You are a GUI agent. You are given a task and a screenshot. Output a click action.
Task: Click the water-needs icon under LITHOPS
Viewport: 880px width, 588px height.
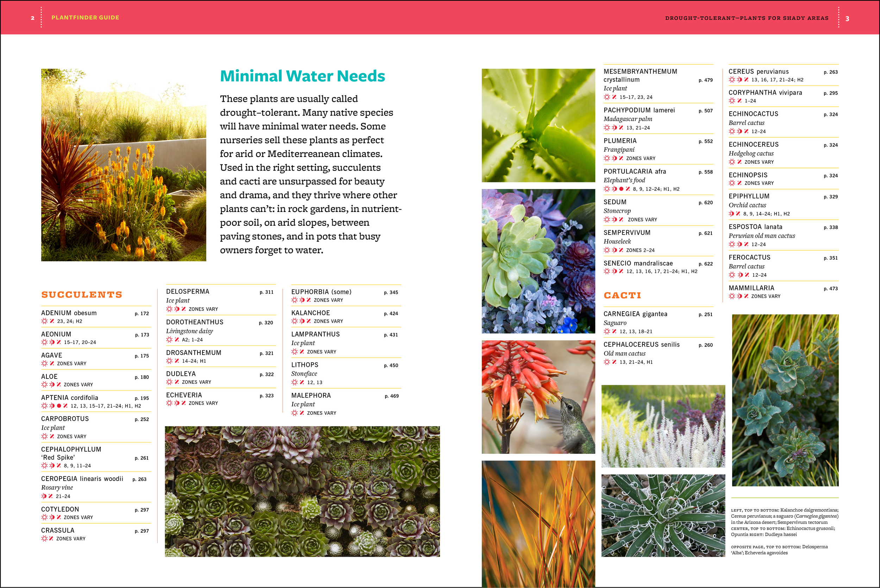pyautogui.click(x=302, y=382)
